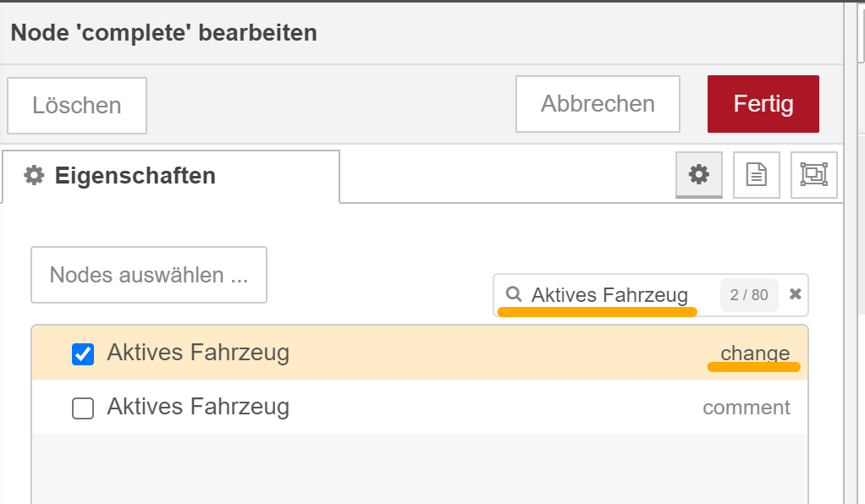
Task: Click the 'Node 'complete' bearbeiten' header title
Action: 164,32
